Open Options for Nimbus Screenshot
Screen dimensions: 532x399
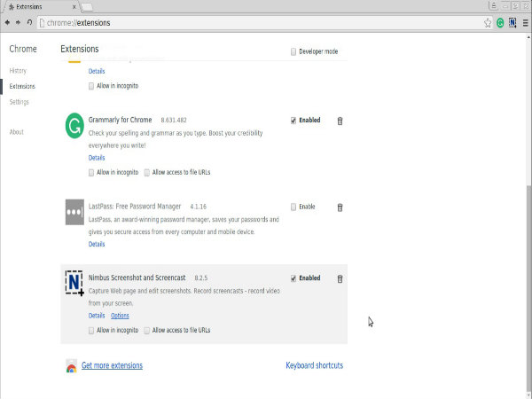[120, 316]
